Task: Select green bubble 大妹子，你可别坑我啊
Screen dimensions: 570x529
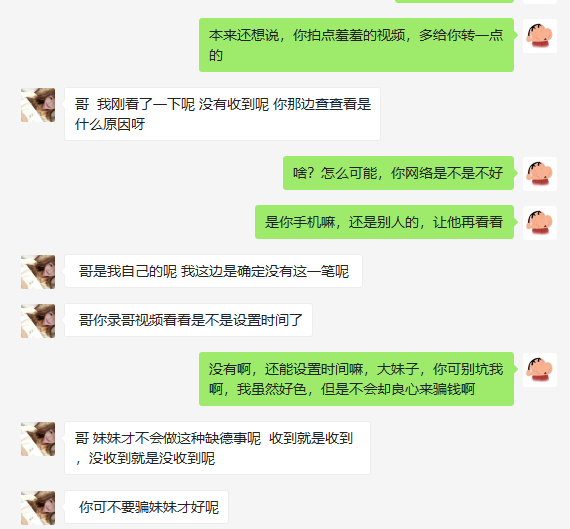Action: [x=356, y=379]
